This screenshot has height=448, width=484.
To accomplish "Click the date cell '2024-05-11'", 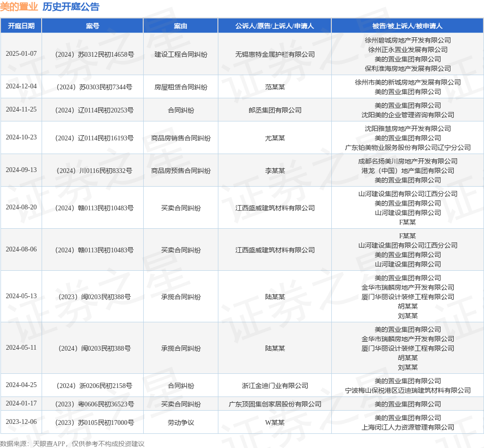I will pyautogui.click(x=21, y=348).
